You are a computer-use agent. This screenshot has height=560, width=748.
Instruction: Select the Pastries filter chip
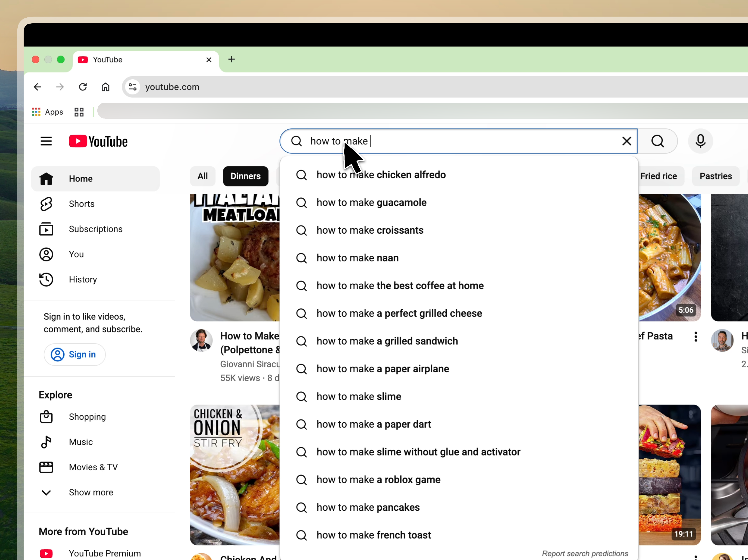(715, 176)
